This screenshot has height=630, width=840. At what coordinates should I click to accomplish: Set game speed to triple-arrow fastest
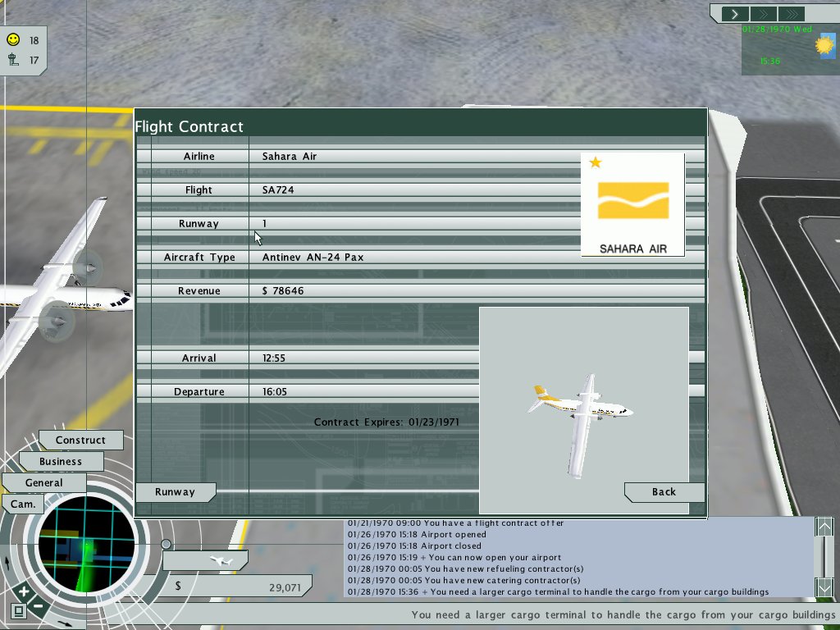tap(791, 14)
